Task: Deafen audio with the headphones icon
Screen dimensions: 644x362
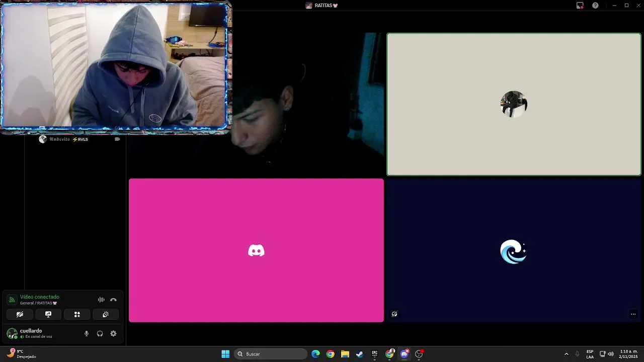Action: 100,333
